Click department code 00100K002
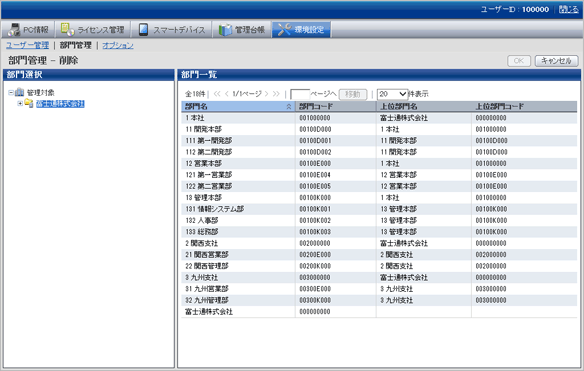The width and height of the screenshot is (584, 371). [315, 221]
